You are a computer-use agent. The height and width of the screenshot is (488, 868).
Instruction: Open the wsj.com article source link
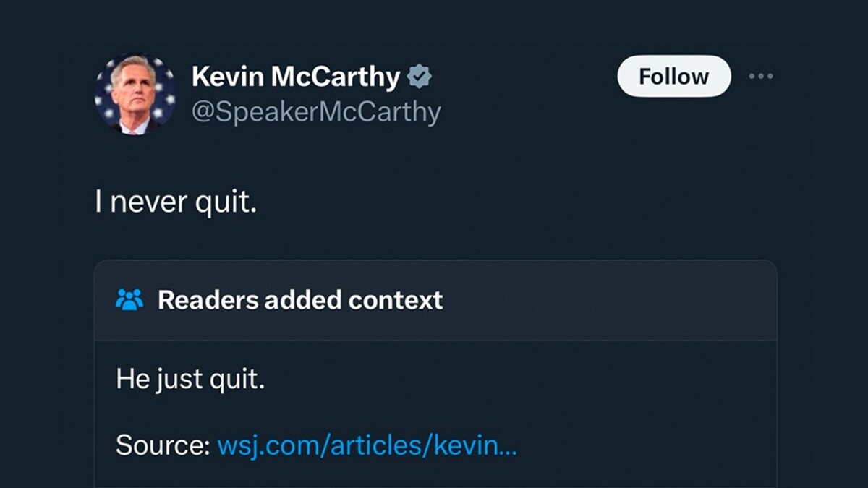tap(367, 445)
